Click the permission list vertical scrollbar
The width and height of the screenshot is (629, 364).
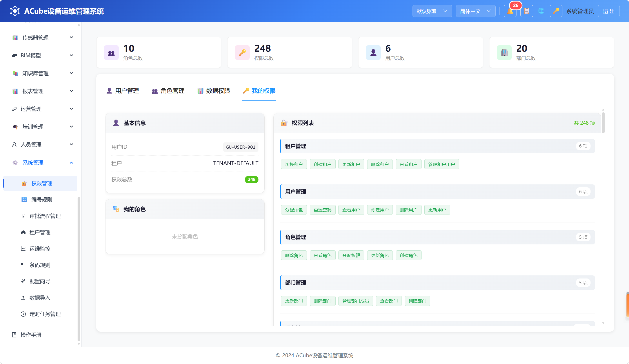click(x=603, y=123)
